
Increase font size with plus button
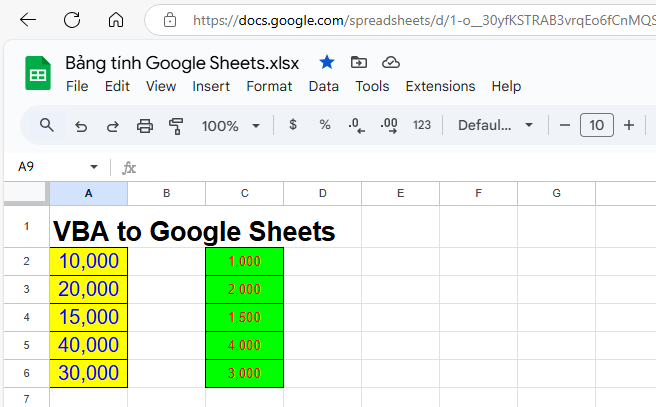[629, 125]
